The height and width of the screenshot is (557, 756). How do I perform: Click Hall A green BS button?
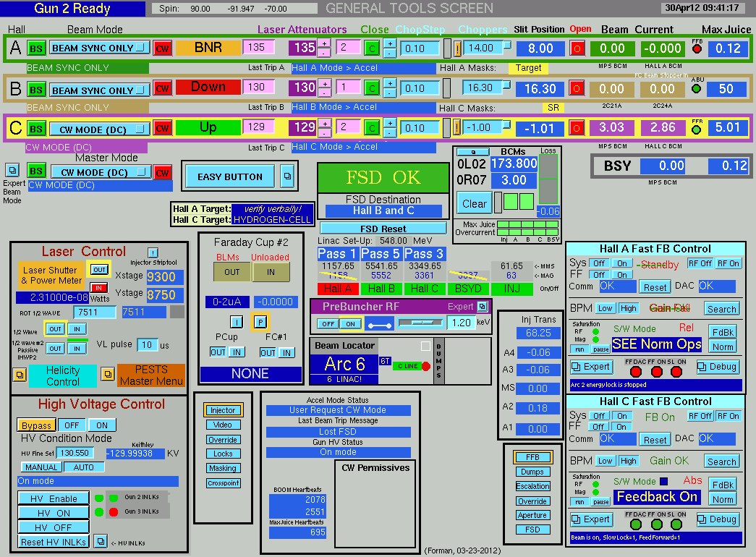(x=36, y=48)
